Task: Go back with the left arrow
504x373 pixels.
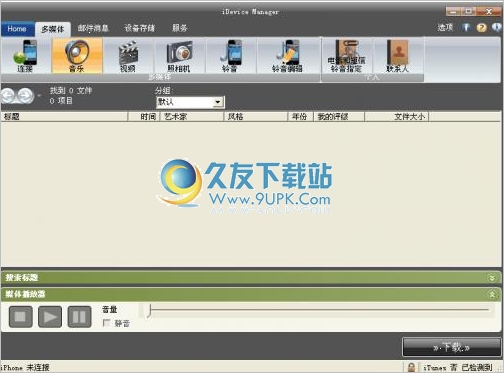Action: 8,96
